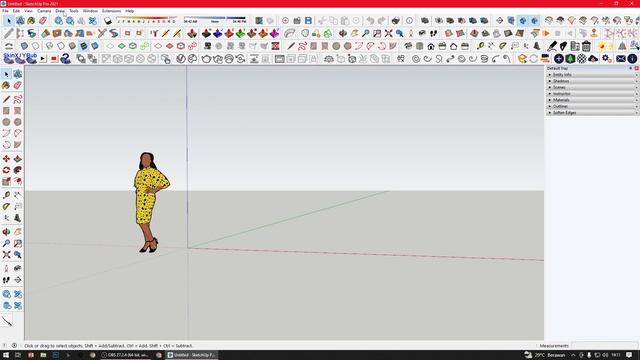Expand the Outliner panel
The image size is (640, 360).
coord(592,106)
